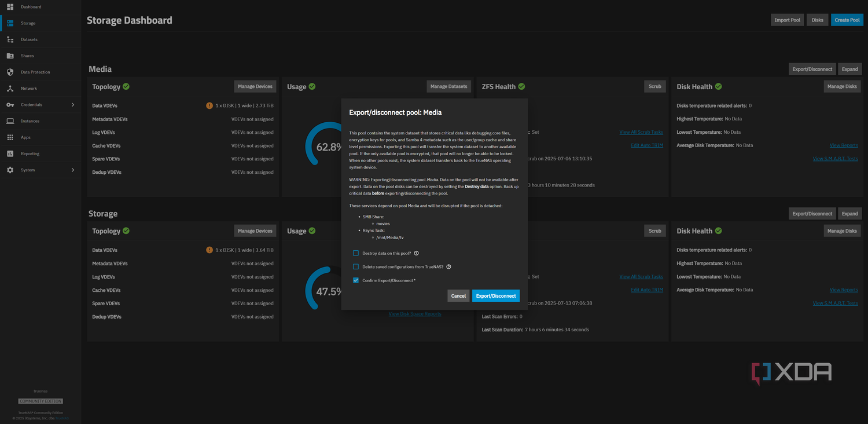868x424 pixels.
Task: Open the help icon beside Delete saved configurations
Action: (x=448, y=267)
